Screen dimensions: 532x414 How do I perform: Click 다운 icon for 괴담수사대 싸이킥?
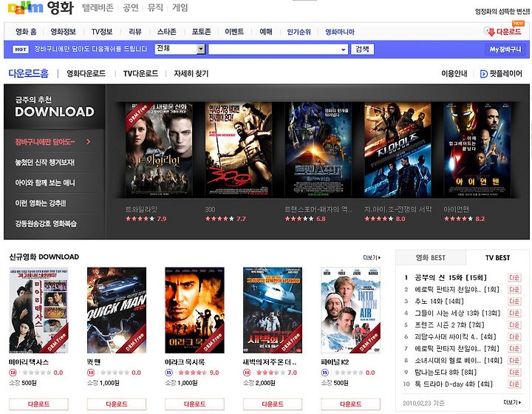pyautogui.click(x=514, y=336)
